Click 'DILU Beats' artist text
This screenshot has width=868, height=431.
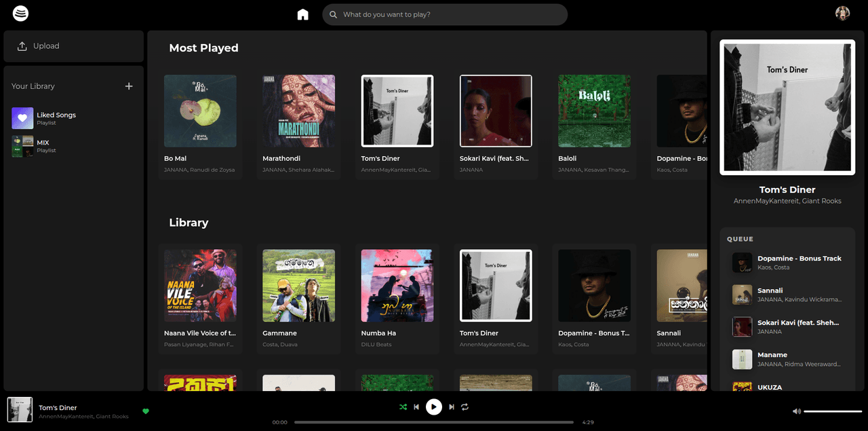[x=376, y=345]
